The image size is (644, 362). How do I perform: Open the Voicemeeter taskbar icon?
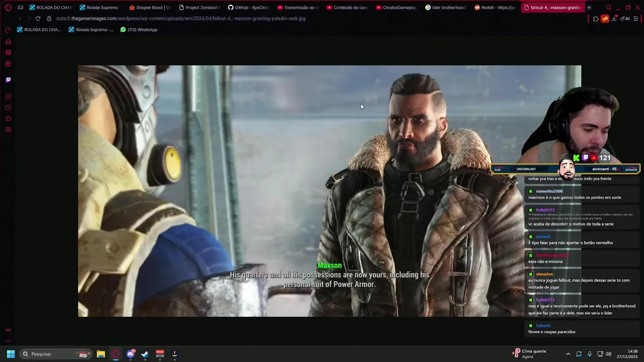[x=160, y=354]
